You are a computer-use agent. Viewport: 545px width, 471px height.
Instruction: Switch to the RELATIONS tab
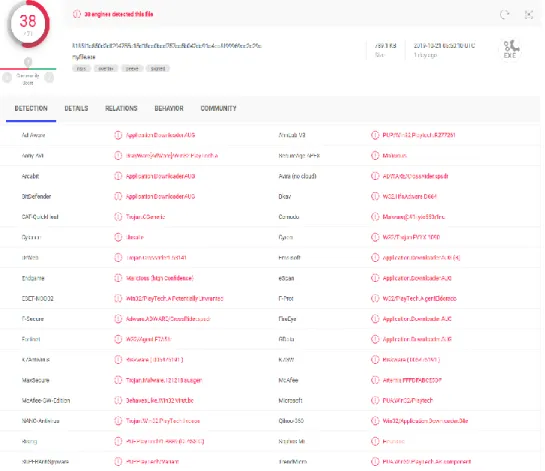click(121, 108)
